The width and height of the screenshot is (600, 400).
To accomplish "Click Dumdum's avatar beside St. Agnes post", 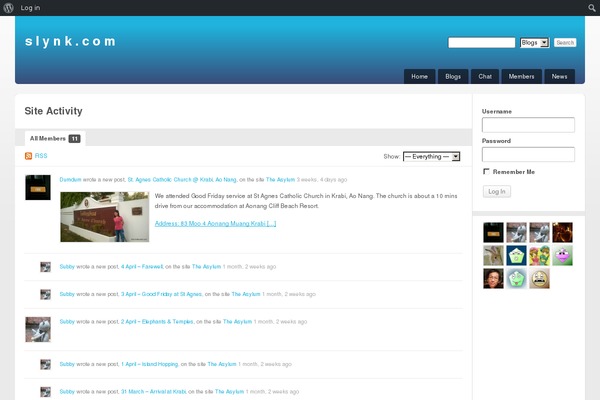I will (38, 188).
